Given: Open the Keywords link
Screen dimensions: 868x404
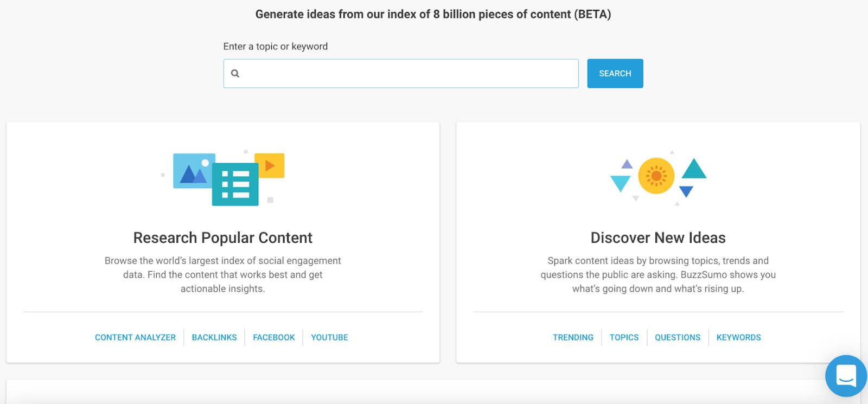Looking at the screenshot, I should (738, 337).
